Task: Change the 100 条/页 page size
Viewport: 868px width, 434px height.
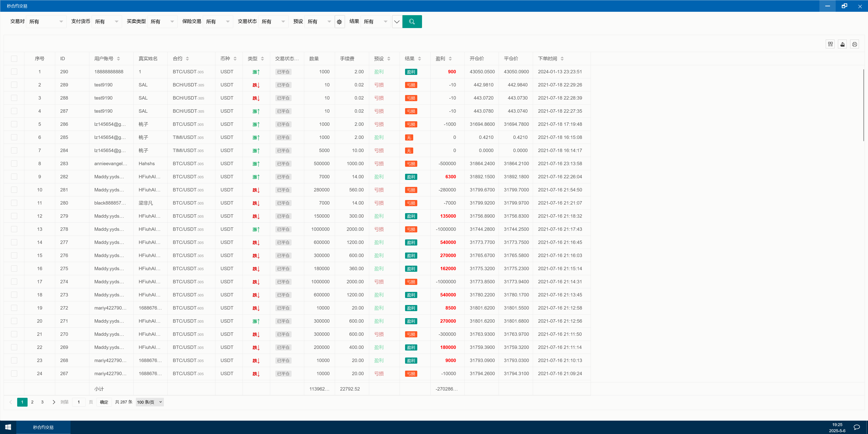Action: pos(150,402)
